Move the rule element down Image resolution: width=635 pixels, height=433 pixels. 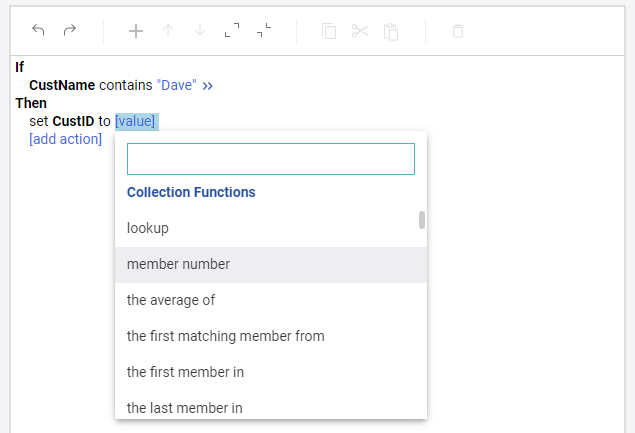(200, 31)
